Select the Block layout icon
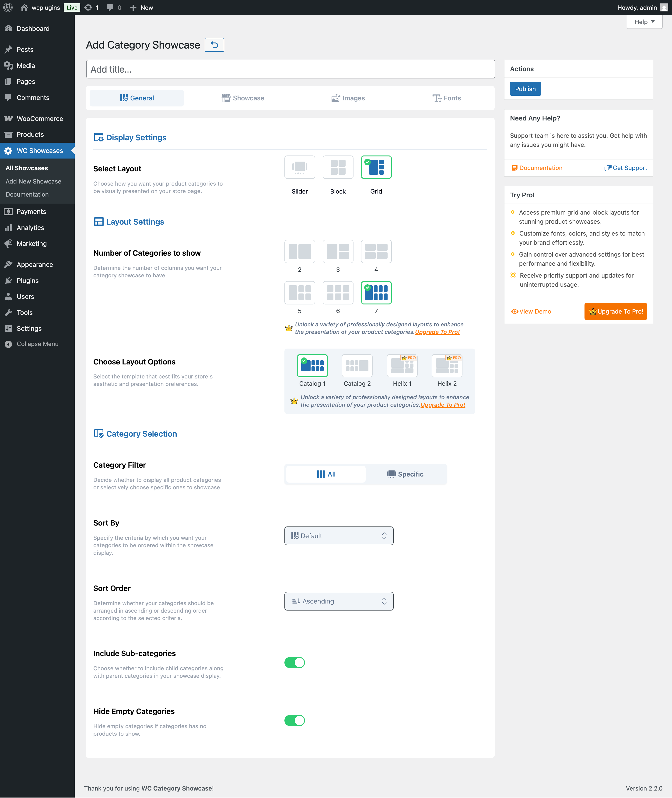Screen dimensions: 672x798 click(x=338, y=167)
